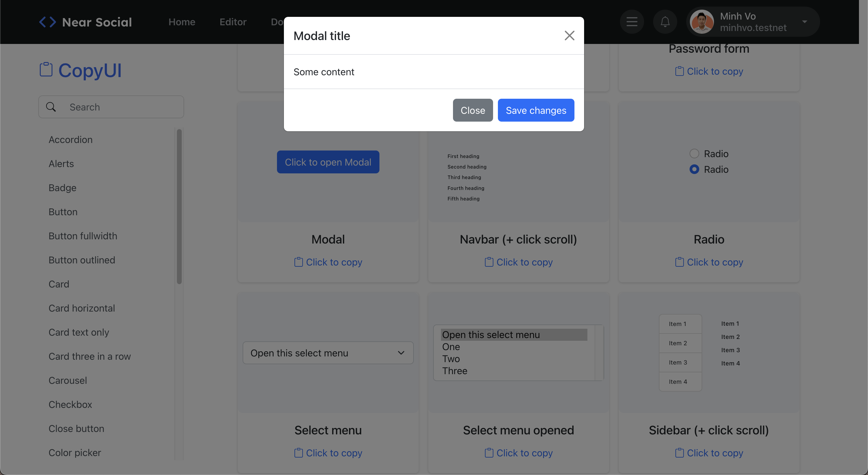Screen dimensions: 868x475
Task: Open the Editor nav item
Action: pos(233,22)
